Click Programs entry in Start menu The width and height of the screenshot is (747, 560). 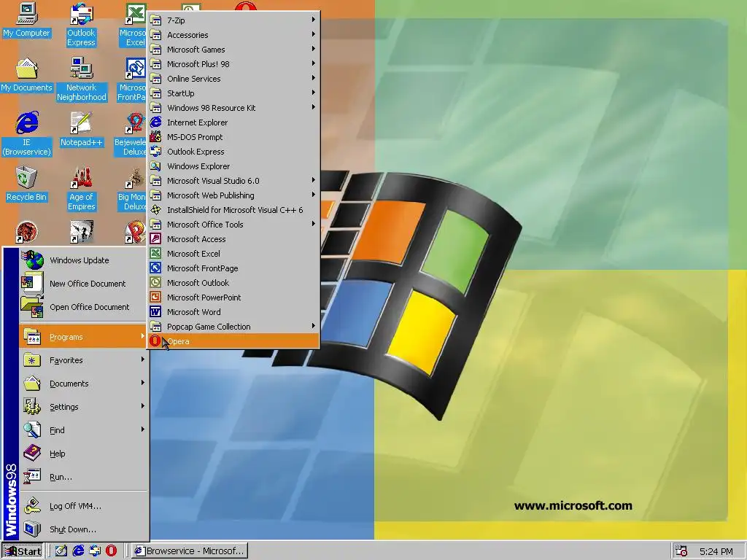tap(83, 337)
